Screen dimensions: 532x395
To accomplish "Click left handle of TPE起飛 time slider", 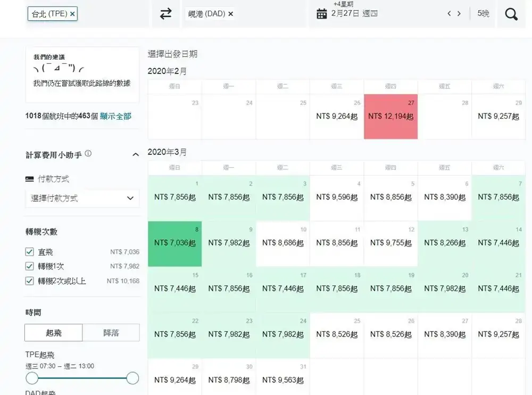I will 32,378.
